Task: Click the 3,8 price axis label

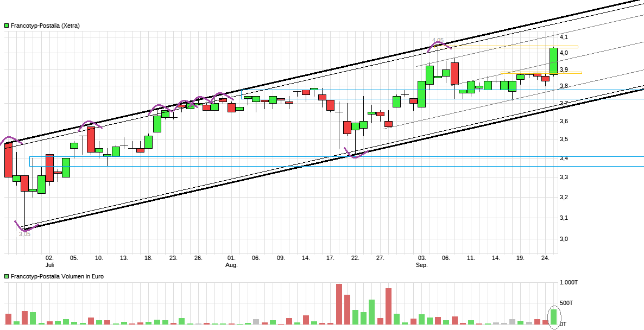Action: tap(564, 86)
